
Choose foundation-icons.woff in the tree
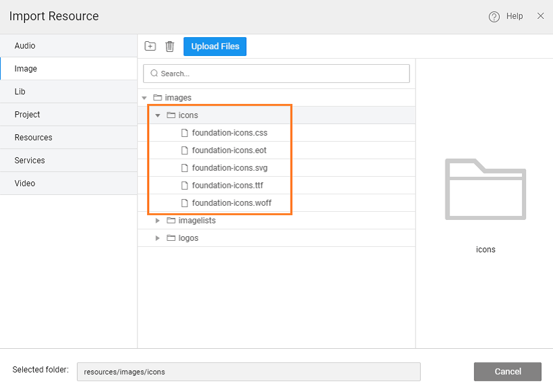tap(231, 203)
